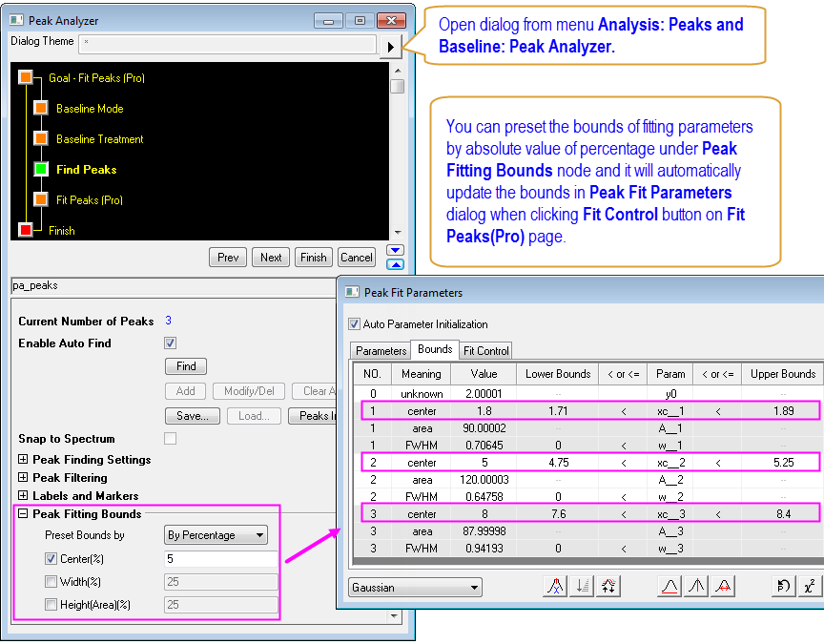This screenshot has width=824, height=644.
Task: Open Preset Bounds by dropdown
Action: [216, 535]
